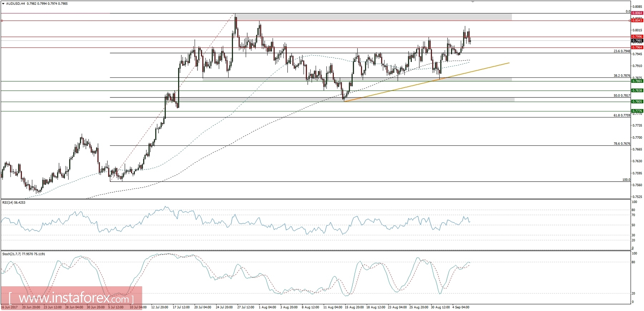Click the 0.7560 price scale value
The height and width of the screenshot is (311, 644).
[638, 185]
